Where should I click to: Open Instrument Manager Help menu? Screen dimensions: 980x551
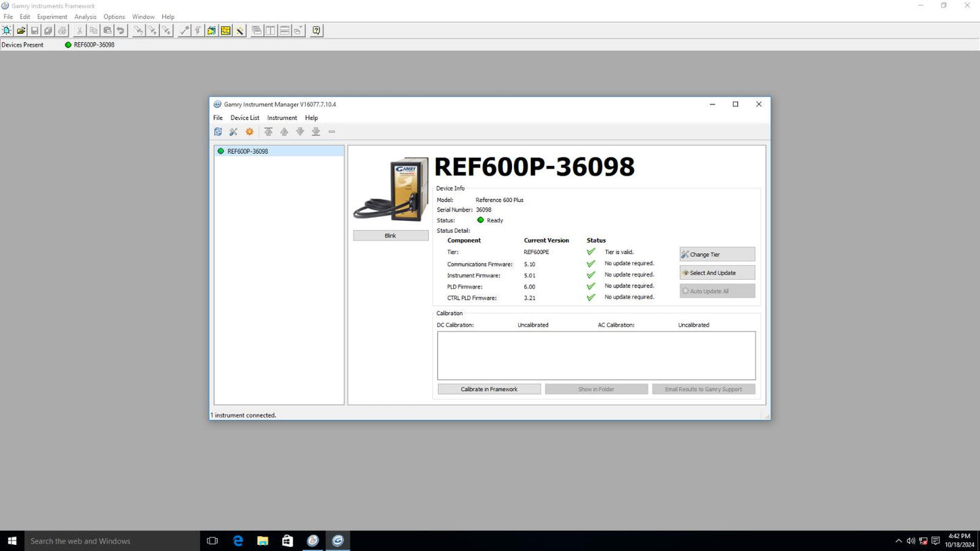coord(311,118)
